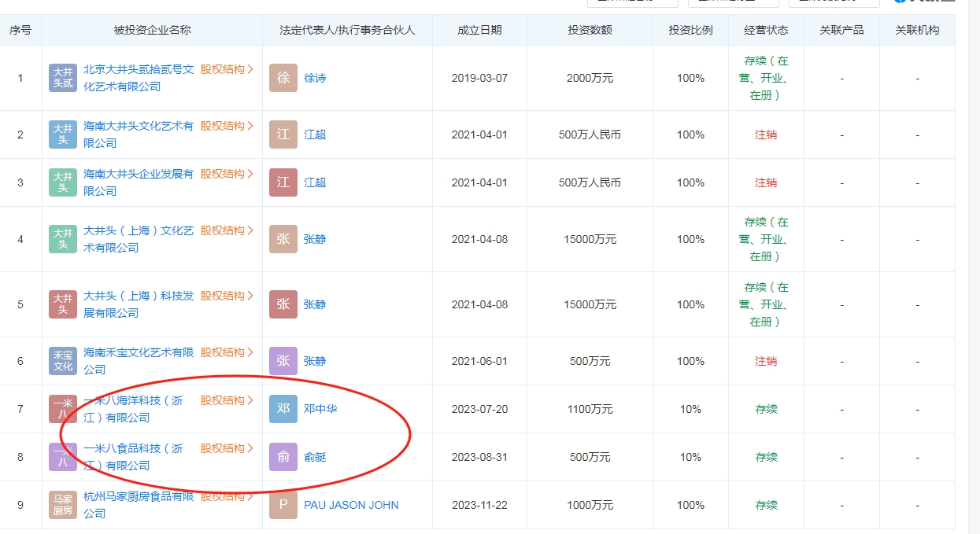Click the 大井头（上海）科技发展 company logo icon
Screen dimensions: 980x534
pos(63,304)
